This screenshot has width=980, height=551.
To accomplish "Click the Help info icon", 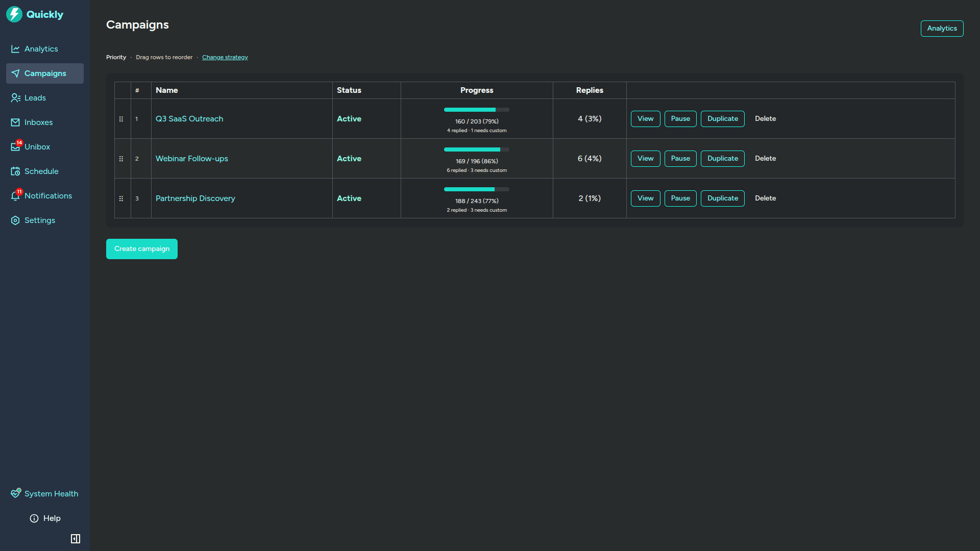I will click(x=34, y=518).
